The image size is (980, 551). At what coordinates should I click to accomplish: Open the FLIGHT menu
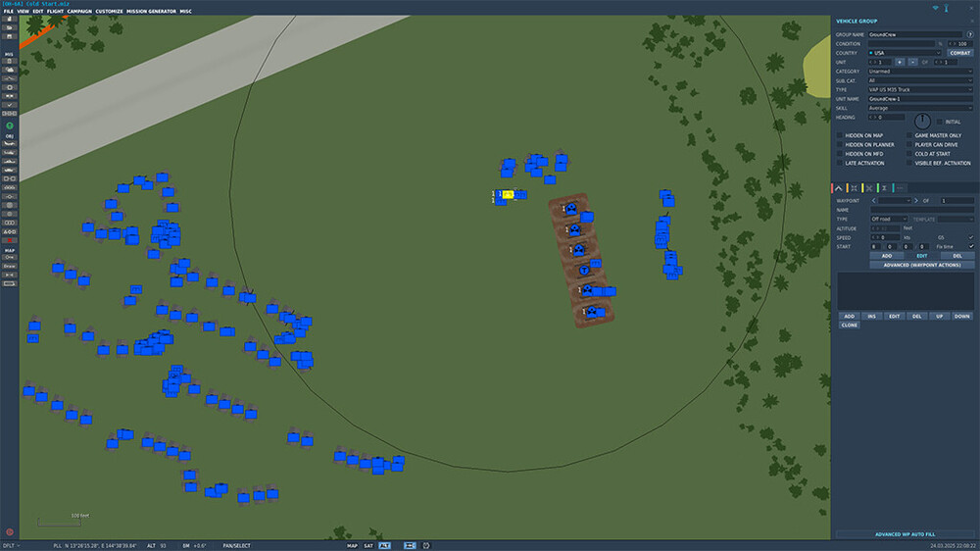(x=55, y=11)
